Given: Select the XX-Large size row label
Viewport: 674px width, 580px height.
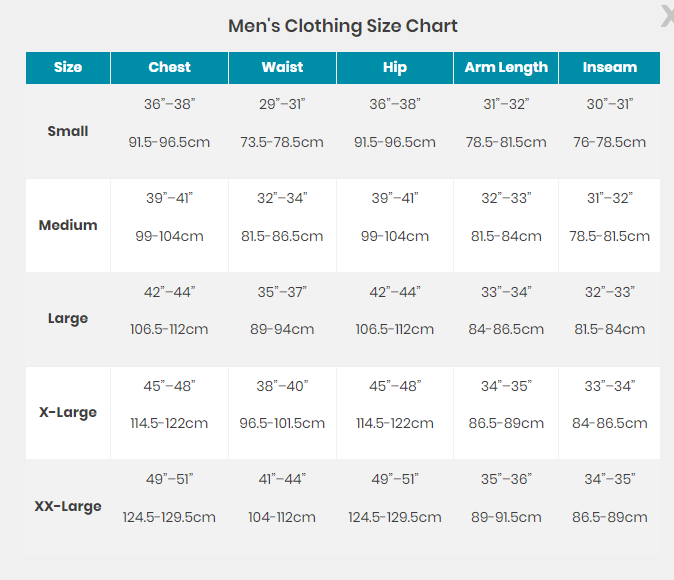Looking at the screenshot, I should [x=68, y=506].
